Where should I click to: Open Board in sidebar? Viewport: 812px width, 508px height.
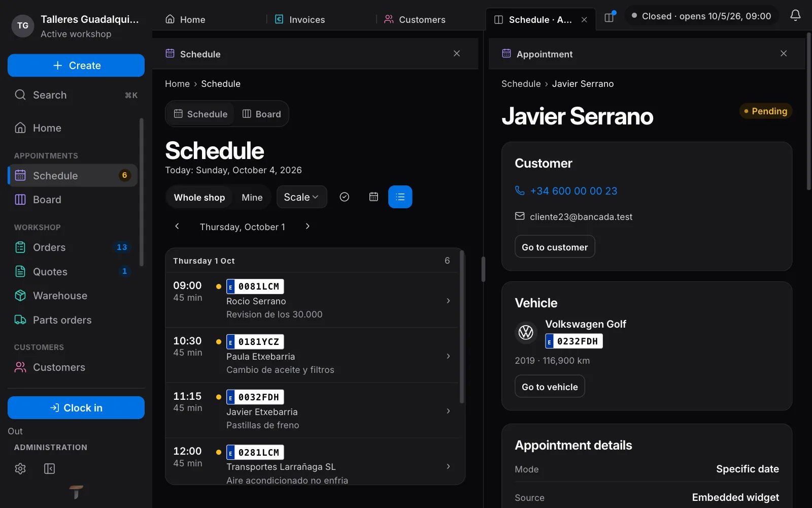[x=74, y=200]
